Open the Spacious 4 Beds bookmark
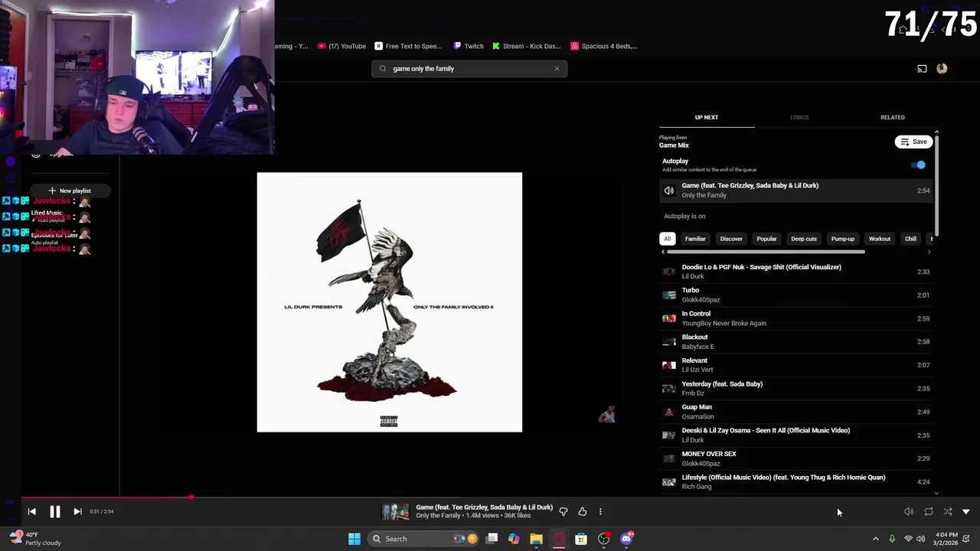The image size is (980, 551). click(x=604, y=46)
